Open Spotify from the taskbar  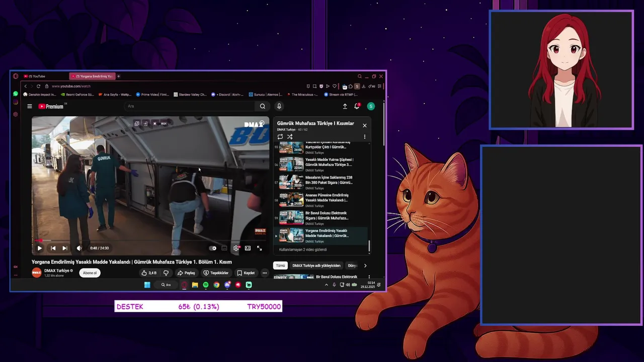[x=205, y=285]
